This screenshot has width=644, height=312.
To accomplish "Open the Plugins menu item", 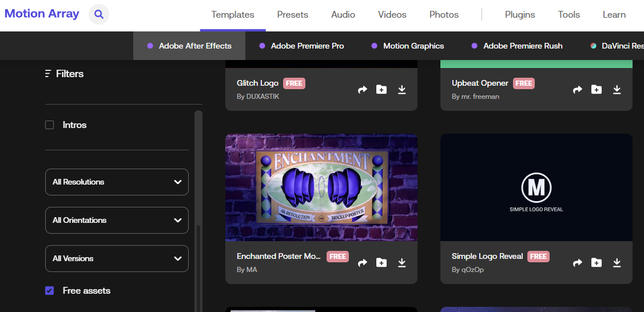I will coord(520,15).
